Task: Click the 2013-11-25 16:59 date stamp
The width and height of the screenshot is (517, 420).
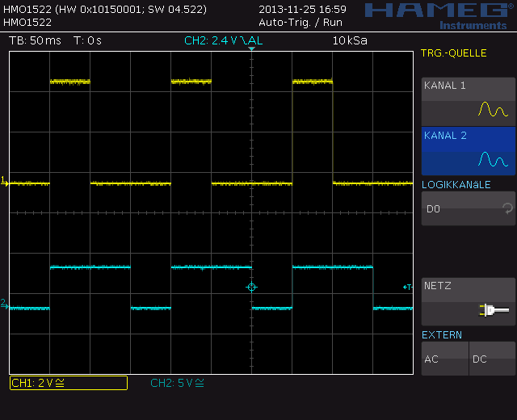Action: point(302,9)
